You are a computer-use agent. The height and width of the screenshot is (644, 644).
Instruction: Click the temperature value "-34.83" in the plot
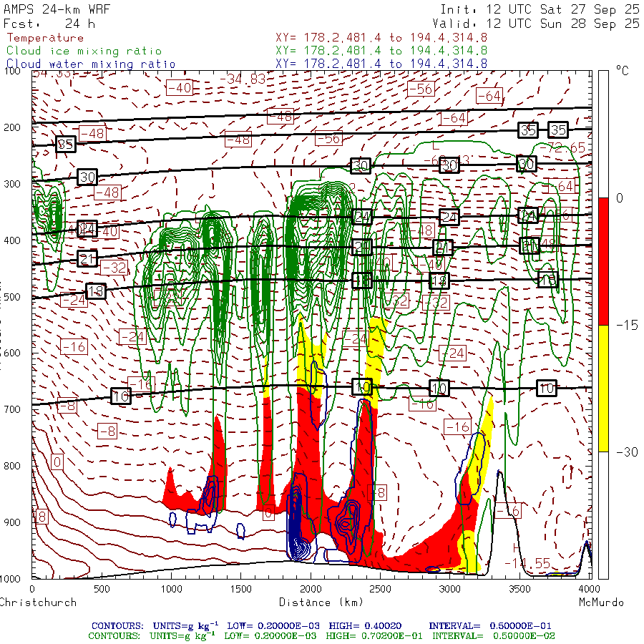click(x=243, y=79)
